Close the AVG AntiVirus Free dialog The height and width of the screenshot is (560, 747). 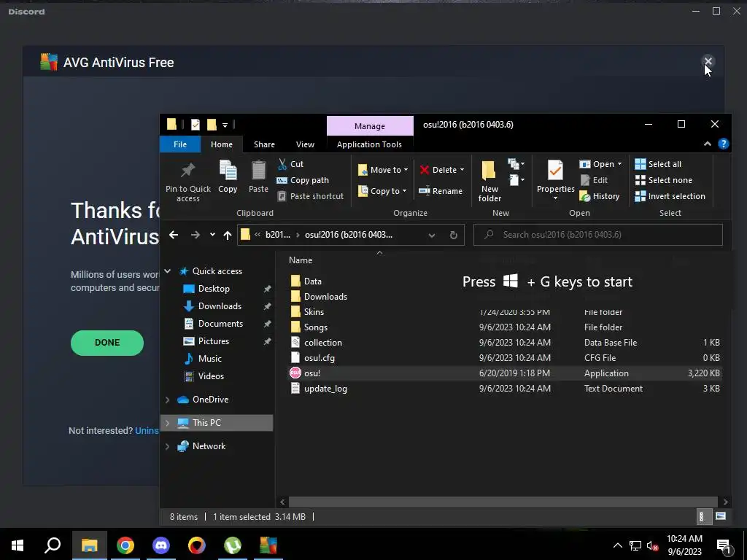(708, 61)
